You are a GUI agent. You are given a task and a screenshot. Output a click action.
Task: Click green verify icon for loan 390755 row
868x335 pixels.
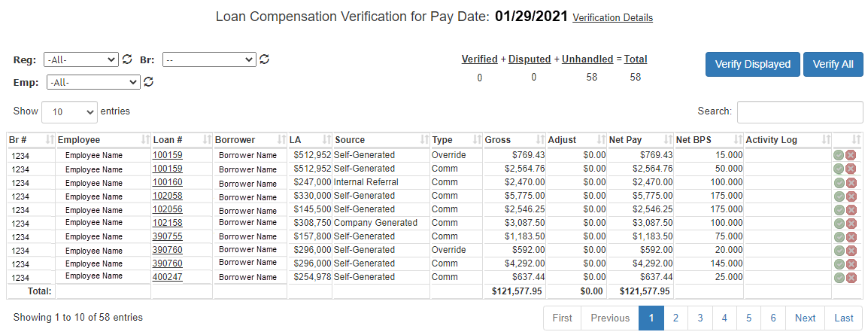pyautogui.click(x=839, y=236)
